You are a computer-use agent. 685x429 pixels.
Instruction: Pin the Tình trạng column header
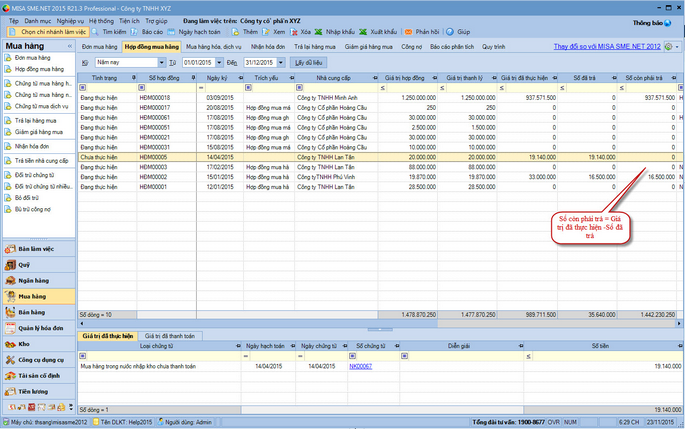[x=134, y=78]
